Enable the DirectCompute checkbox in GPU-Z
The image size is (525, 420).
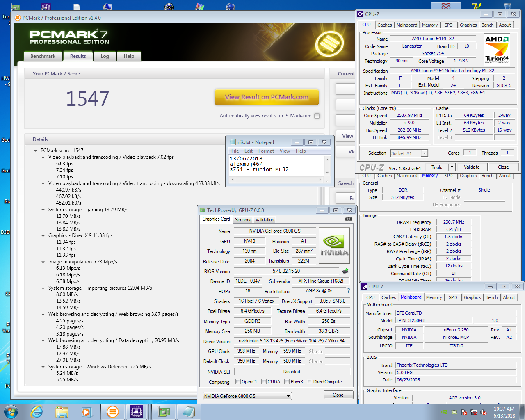click(x=310, y=382)
